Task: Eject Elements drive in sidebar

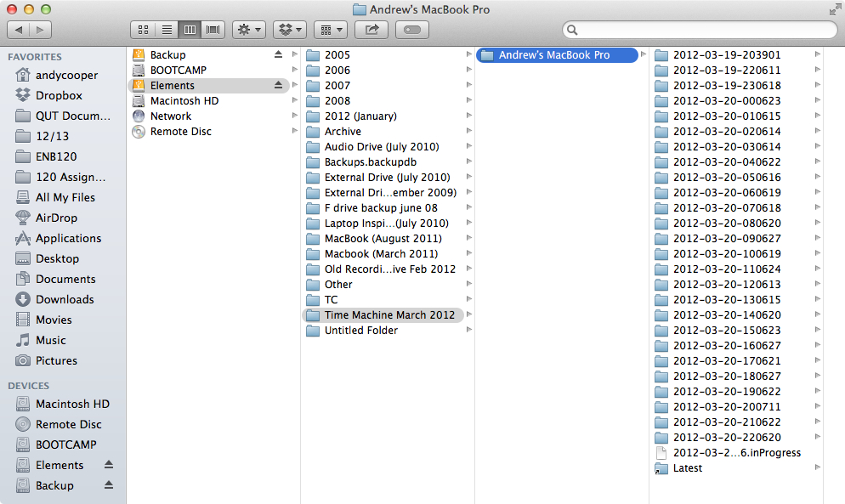Action: click(109, 465)
